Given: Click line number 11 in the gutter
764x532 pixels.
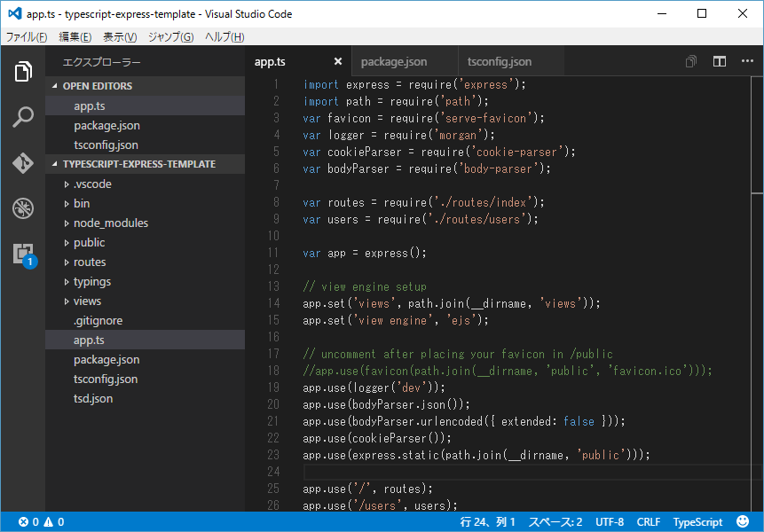Looking at the screenshot, I should pyautogui.click(x=273, y=253).
